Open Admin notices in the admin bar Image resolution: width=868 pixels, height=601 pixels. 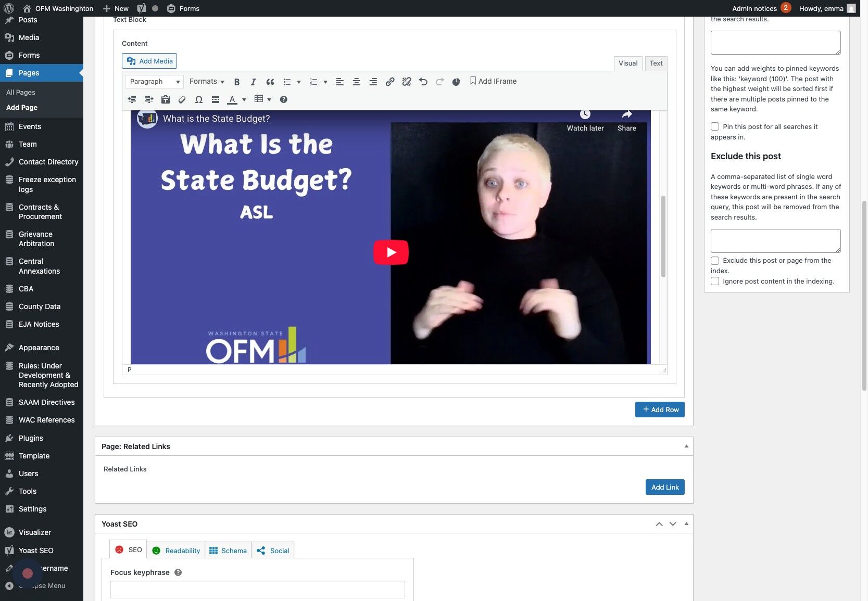click(x=761, y=8)
